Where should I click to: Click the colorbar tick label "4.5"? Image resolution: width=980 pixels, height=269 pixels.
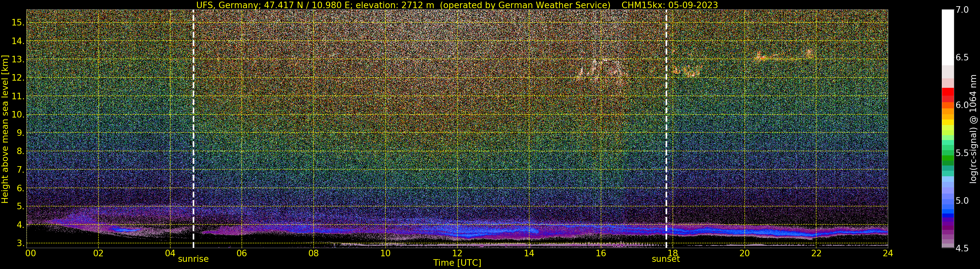962,248
